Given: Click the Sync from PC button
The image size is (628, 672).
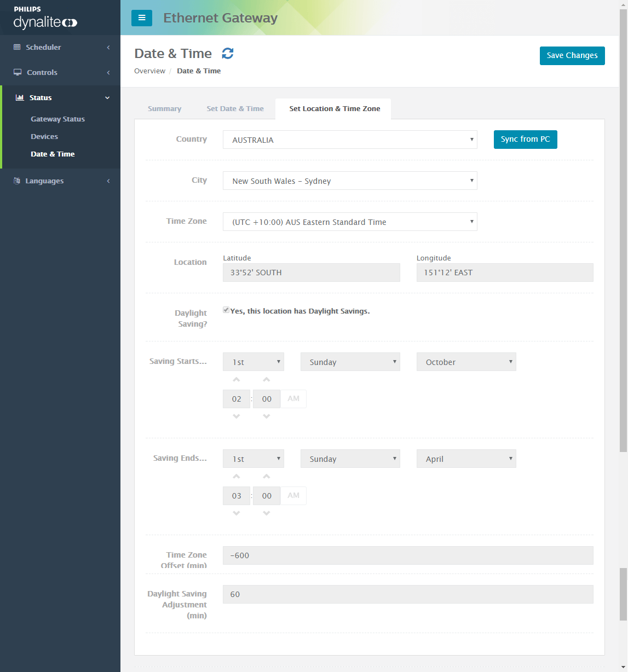Looking at the screenshot, I should click(x=525, y=140).
